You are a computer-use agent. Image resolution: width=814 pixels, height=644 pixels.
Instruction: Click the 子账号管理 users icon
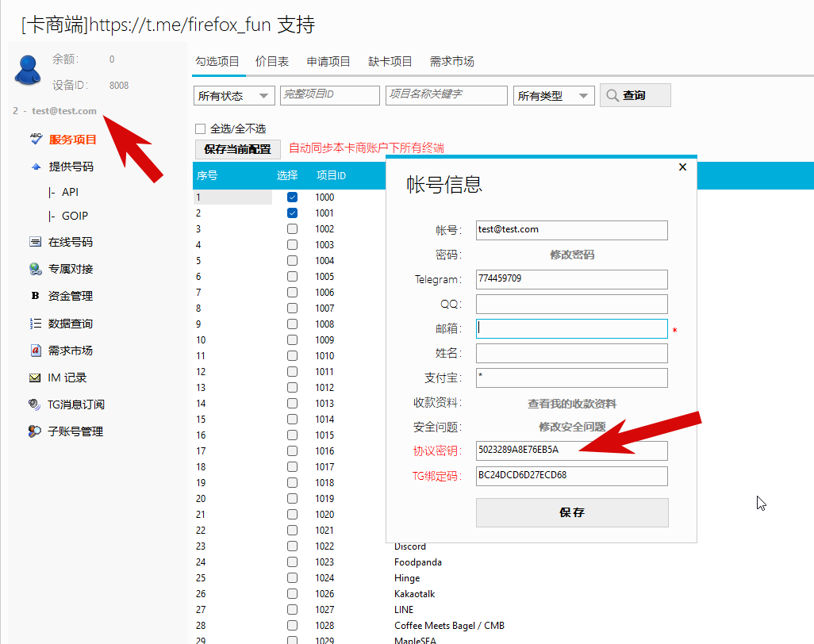pyautogui.click(x=35, y=431)
